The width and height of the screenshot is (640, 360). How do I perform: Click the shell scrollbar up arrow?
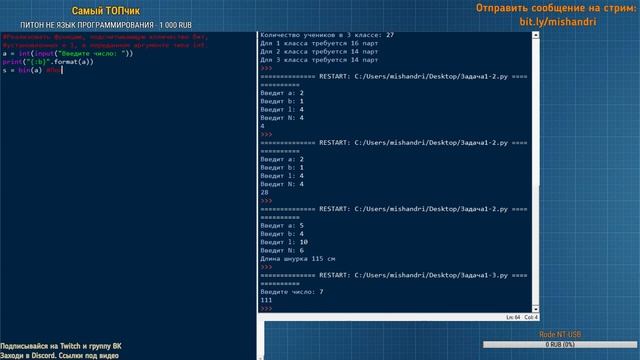pyautogui.click(x=536, y=36)
